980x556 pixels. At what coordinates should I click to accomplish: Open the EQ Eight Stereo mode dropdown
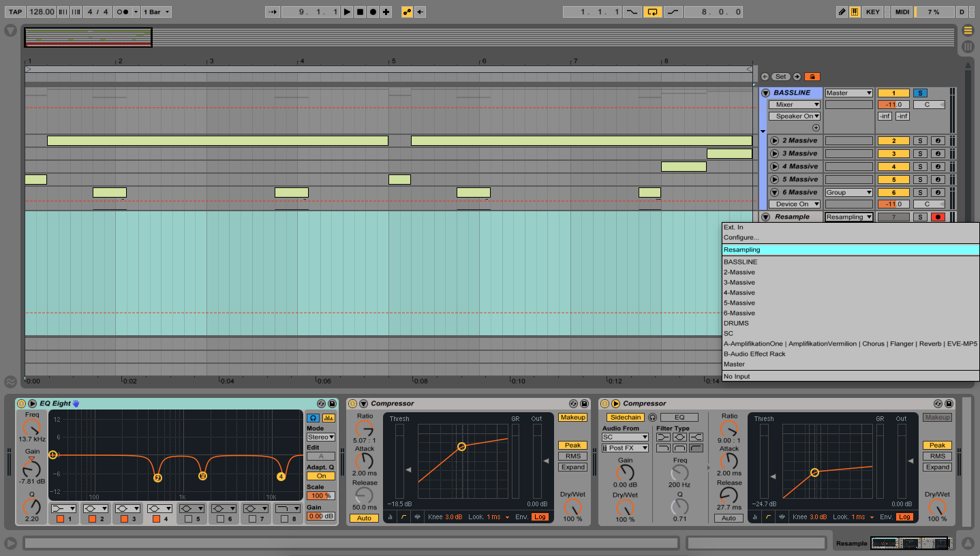coord(320,437)
